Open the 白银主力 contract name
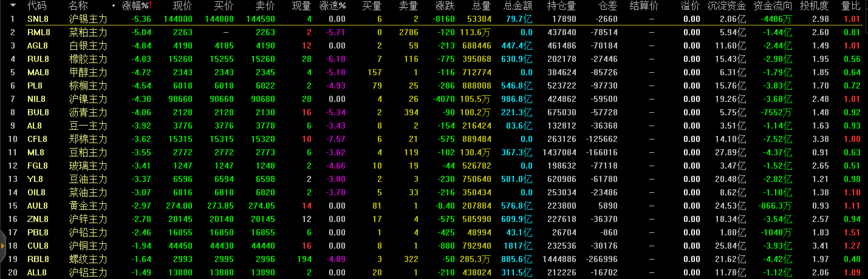 [x=88, y=46]
